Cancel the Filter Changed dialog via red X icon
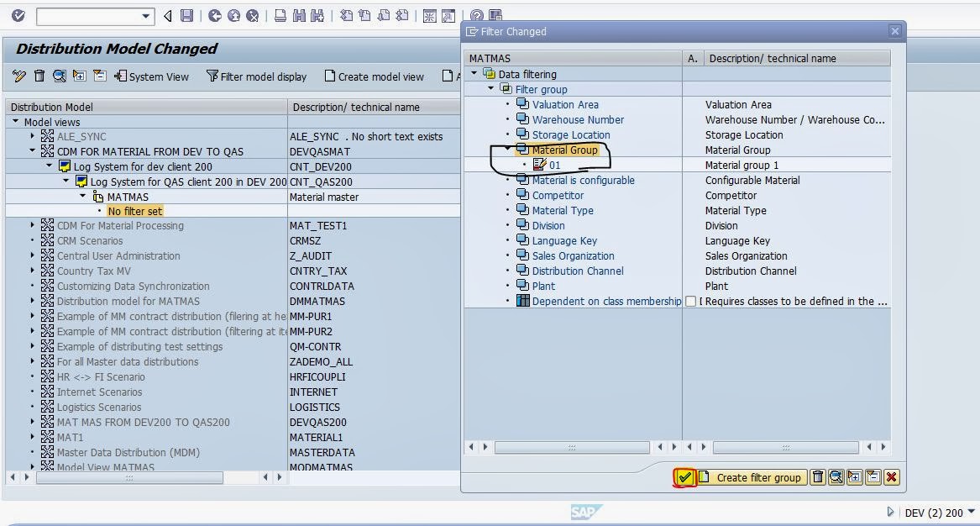 pyautogui.click(x=891, y=476)
